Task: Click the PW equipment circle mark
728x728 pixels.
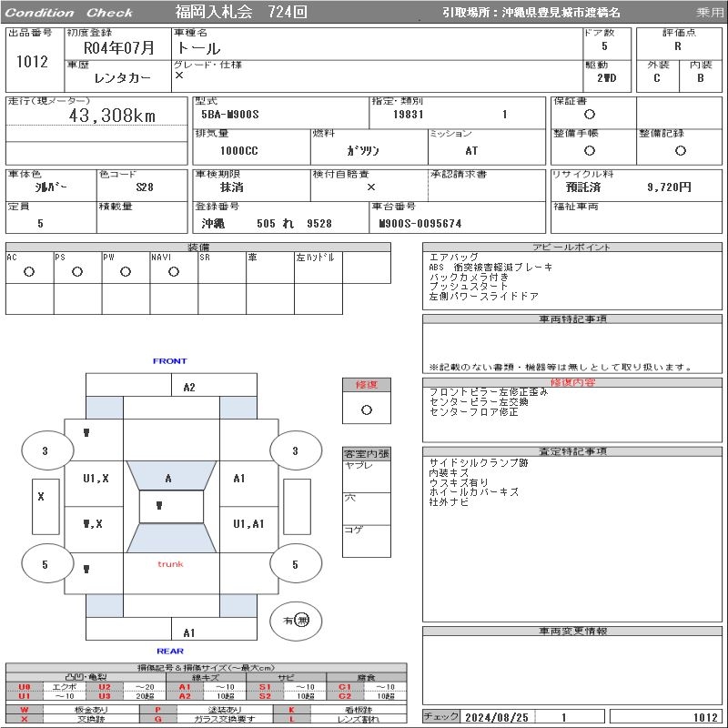Action: click(x=126, y=271)
